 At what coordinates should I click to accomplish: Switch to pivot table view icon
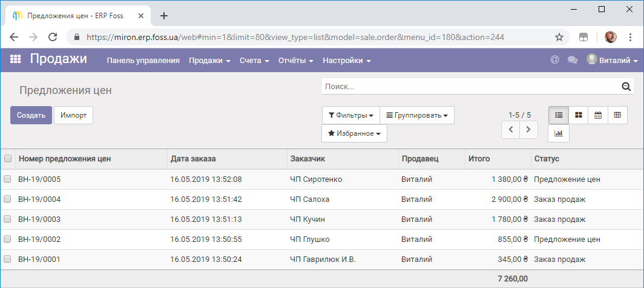point(617,115)
